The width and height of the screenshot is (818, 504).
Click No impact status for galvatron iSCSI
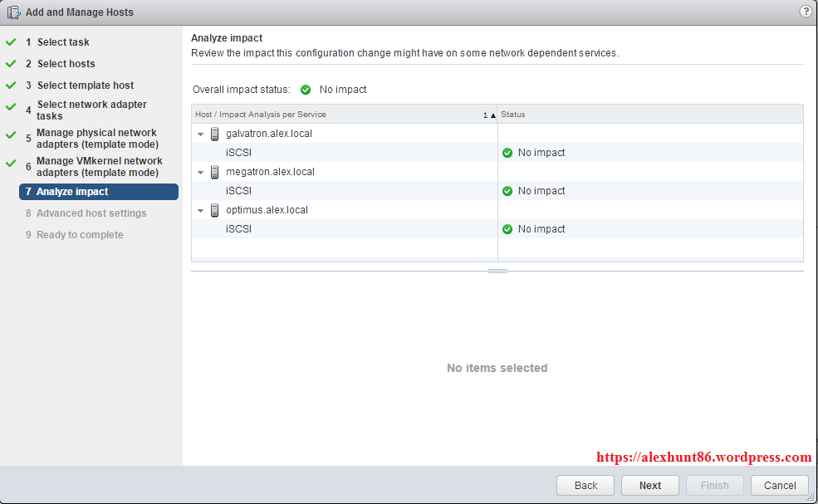[541, 153]
